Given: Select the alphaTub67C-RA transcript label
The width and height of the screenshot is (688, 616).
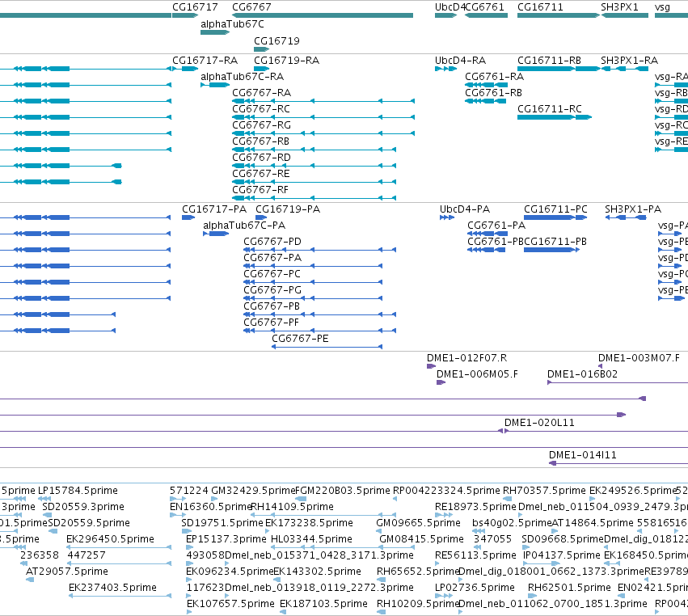Looking at the screenshot, I should (x=243, y=76).
